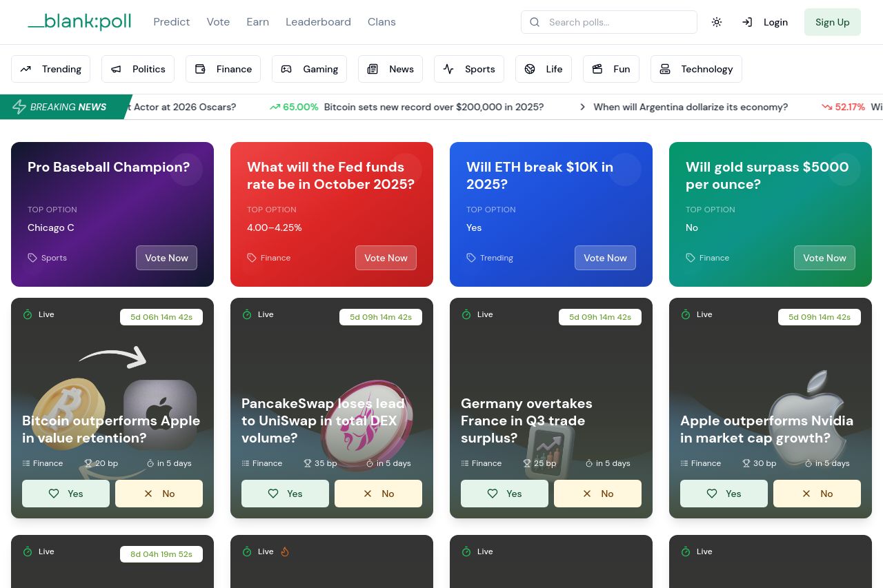
Task: Open the Clans navigation item
Action: [x=381, y=22]
